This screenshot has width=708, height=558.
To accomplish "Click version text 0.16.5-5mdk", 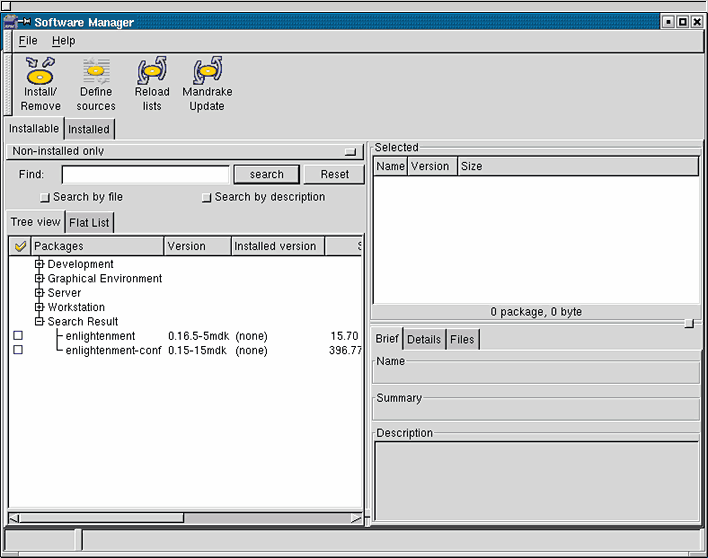I will click(199, 336).
